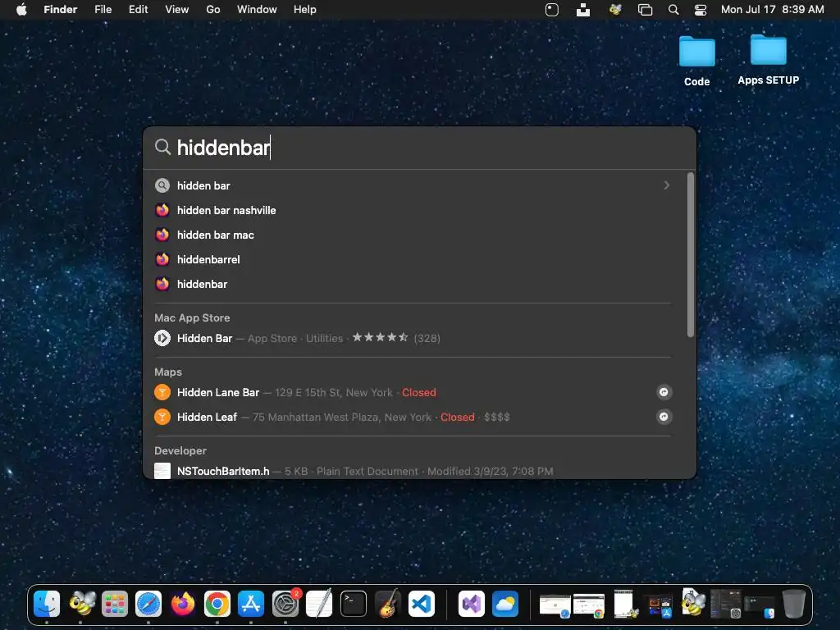The image size is (840, 630).
Task: Open the Finder menu
Action: pyautogui.click(x=61, y=10)
